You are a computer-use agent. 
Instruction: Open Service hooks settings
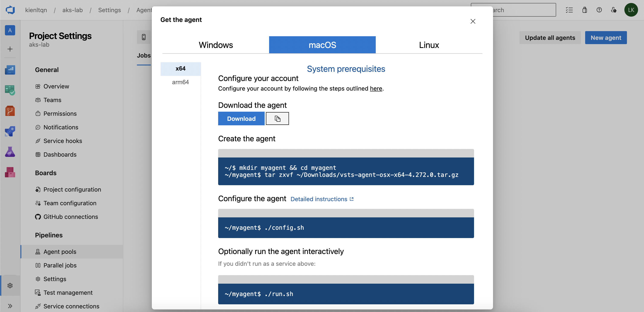pos(63,141)
